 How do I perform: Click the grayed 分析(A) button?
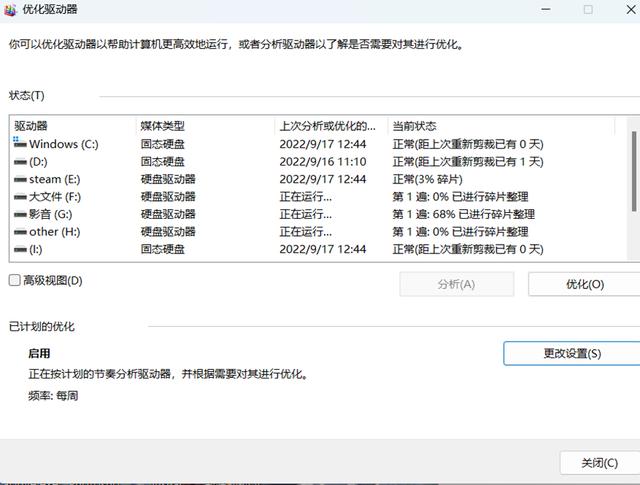coord(456,284)
